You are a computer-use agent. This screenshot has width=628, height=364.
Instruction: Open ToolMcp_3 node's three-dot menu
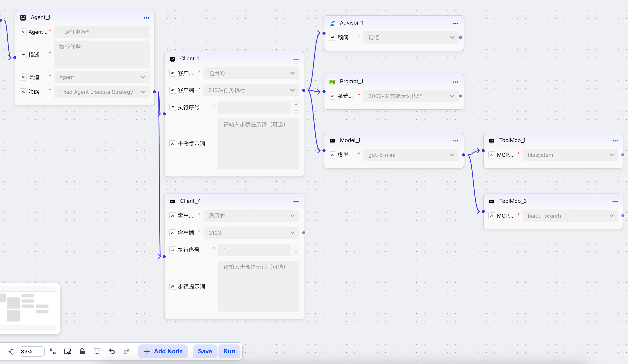pyautogui.click(x=615, y=202)
